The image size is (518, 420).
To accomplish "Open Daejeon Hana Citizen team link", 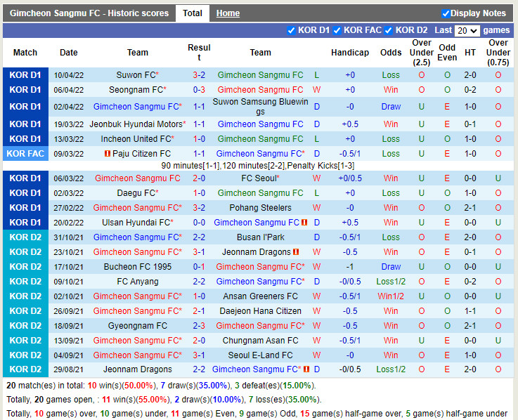I will (x=260, y=311).
